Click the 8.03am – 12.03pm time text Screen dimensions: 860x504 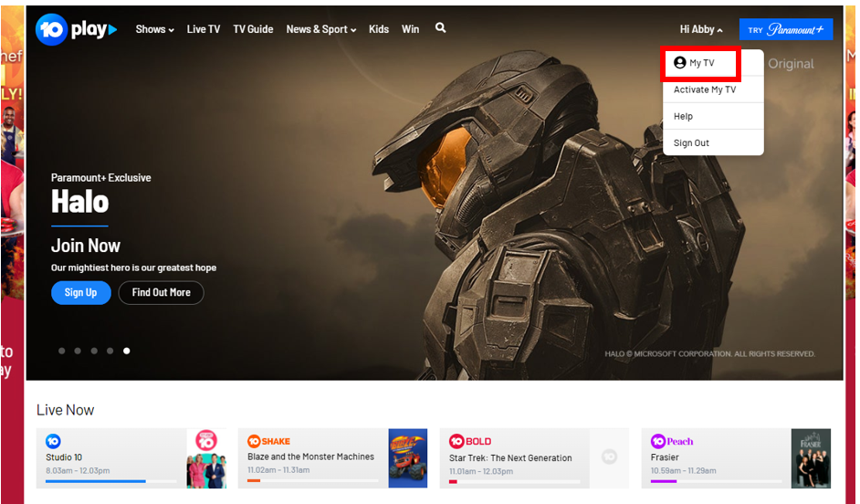tap(78, 471)
